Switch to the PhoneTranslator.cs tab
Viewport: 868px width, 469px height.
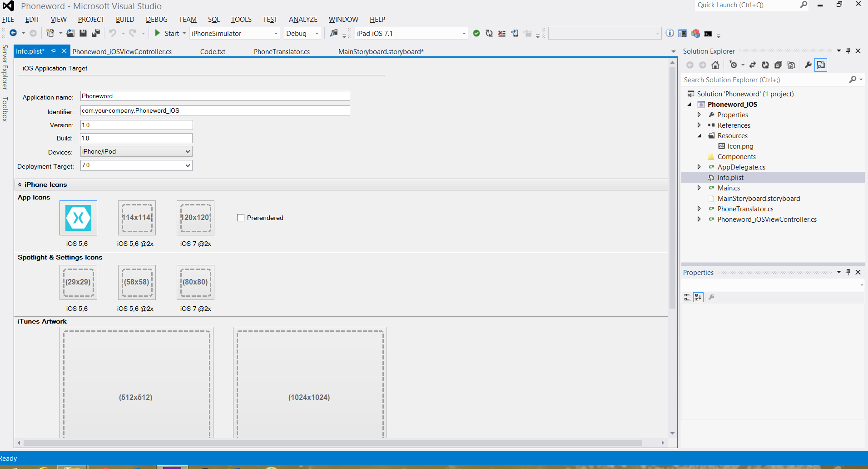[x=282, y=52]
